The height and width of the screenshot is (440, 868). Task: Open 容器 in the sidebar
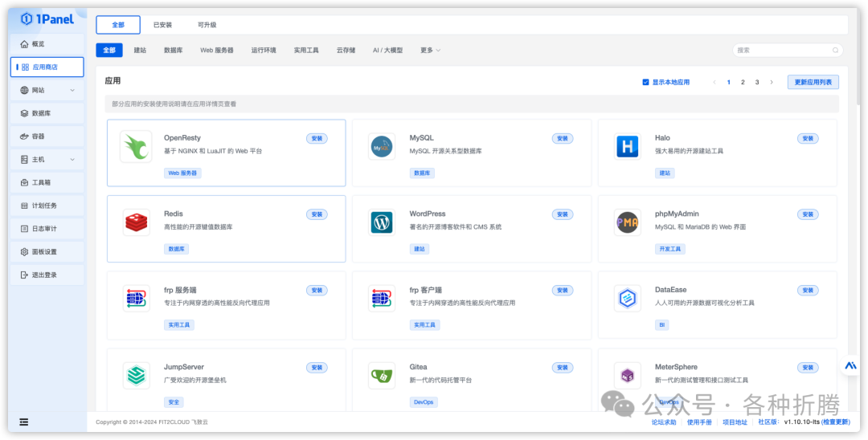coord(47,136)
